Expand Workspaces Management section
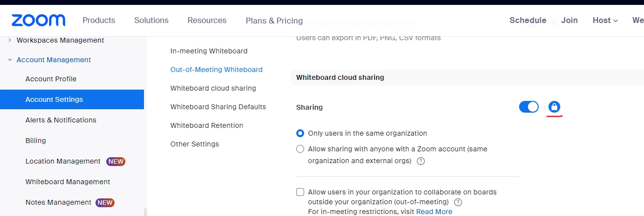The image size is (644, 216). 10,40
